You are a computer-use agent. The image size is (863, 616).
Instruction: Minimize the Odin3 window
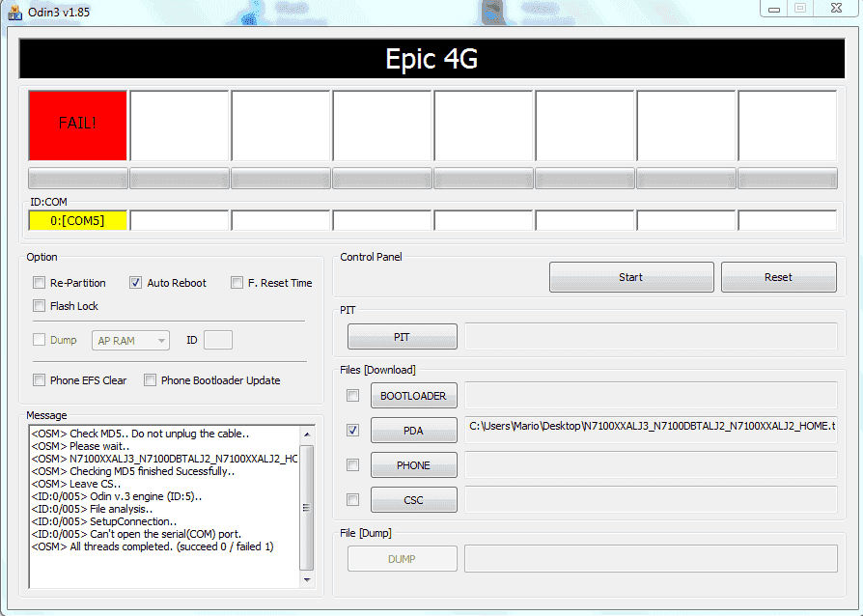coord(774,9)
